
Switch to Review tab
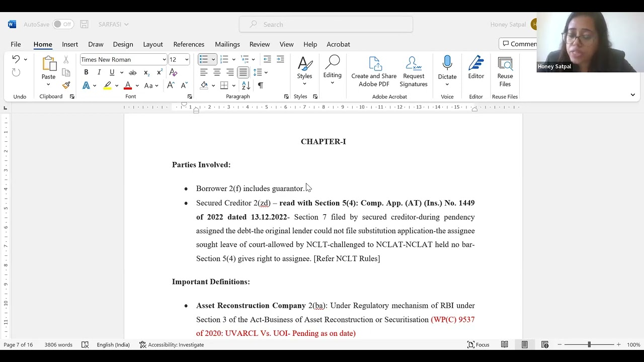click(260, 44)
